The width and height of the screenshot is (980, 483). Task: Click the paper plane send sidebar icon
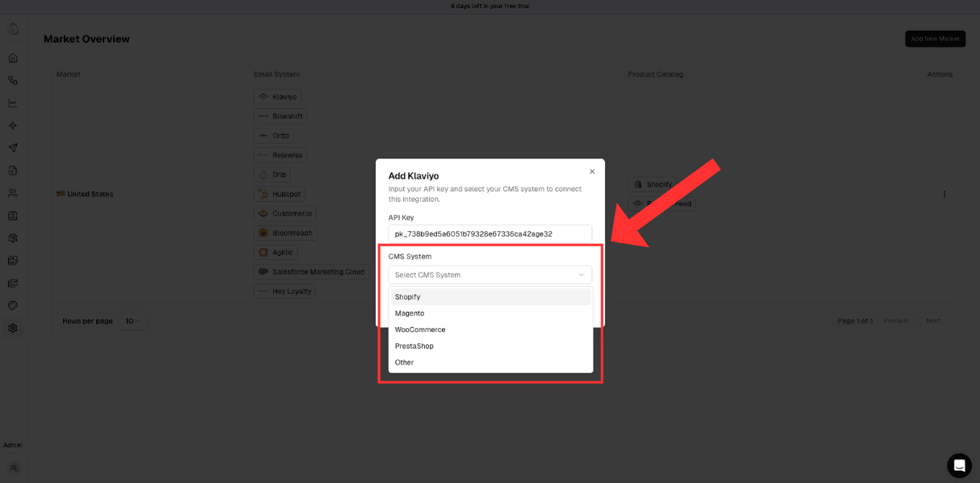point(13,148)
